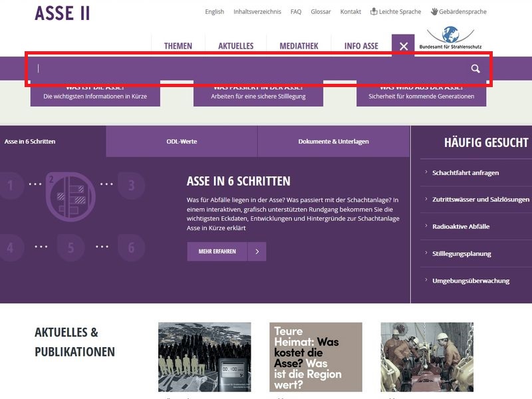The image size is (532, 399).
Task: Open Arbeiten für eine sichere Stilllegung tile
Action: click(x=258, y=94)
